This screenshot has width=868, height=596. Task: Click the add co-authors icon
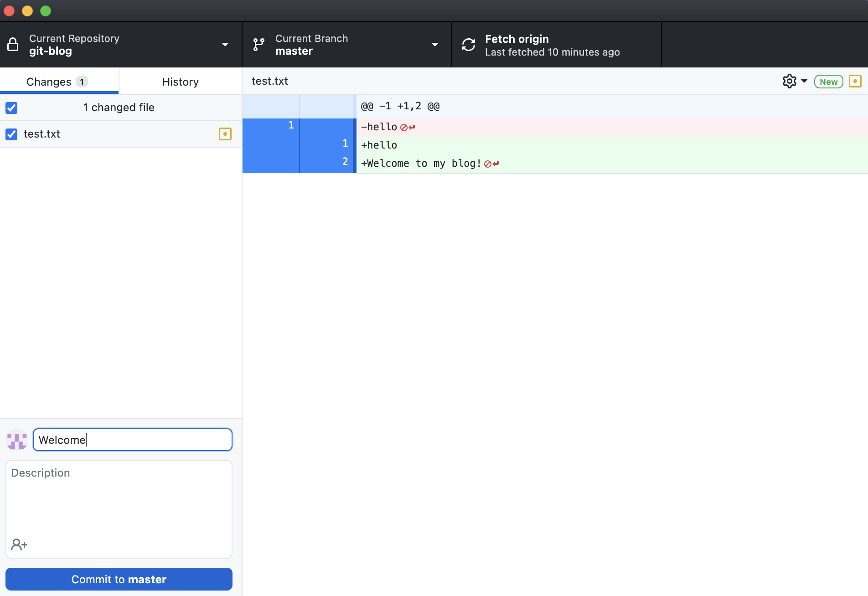click(x=19, y=545)
